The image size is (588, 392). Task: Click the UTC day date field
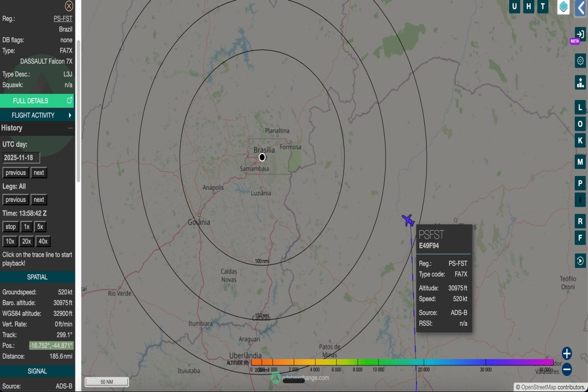coord(21,158)
